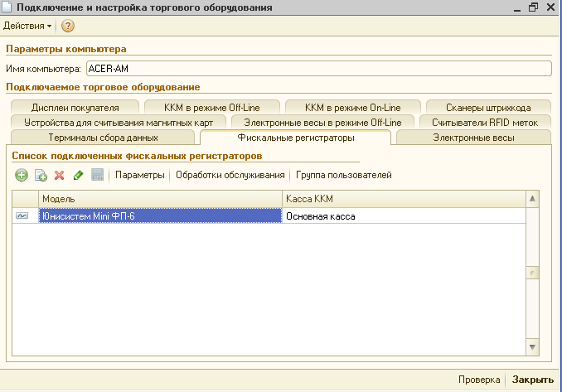
Task: Click the Имя компьютера input field
Action: tap(318, 69)
